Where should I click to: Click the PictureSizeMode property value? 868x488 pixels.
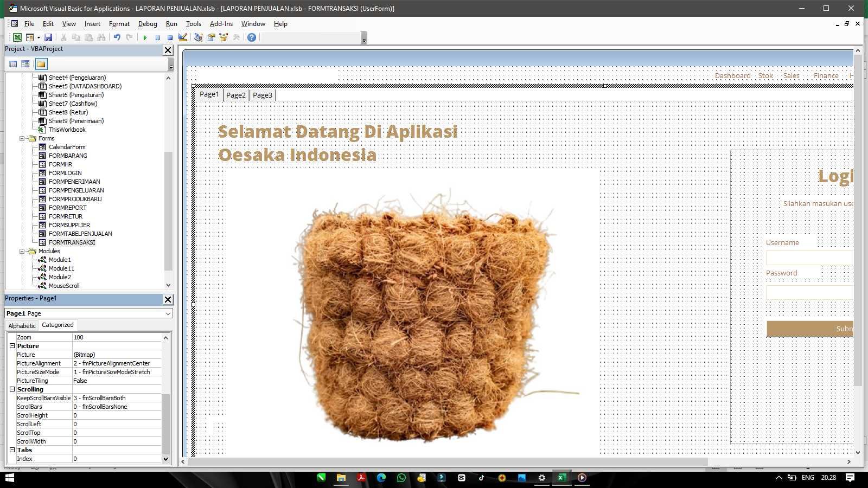coord(117,372)
